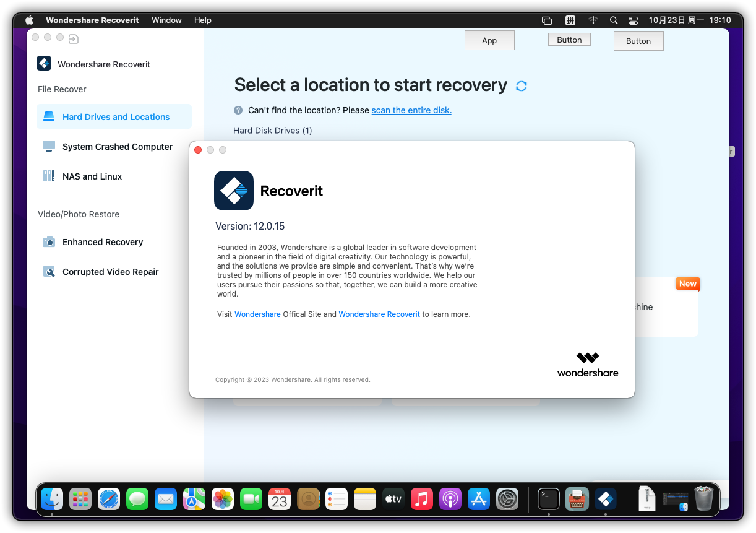This screenshot has height=533, width=756.
Task: Open the Wondershare Official Site link
Action: (257, 314)
